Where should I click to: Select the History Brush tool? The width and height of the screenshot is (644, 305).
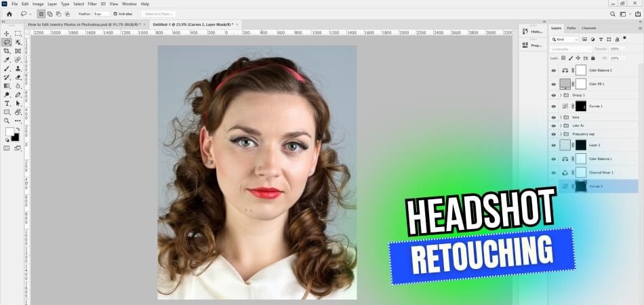click(x=7, y=77)
